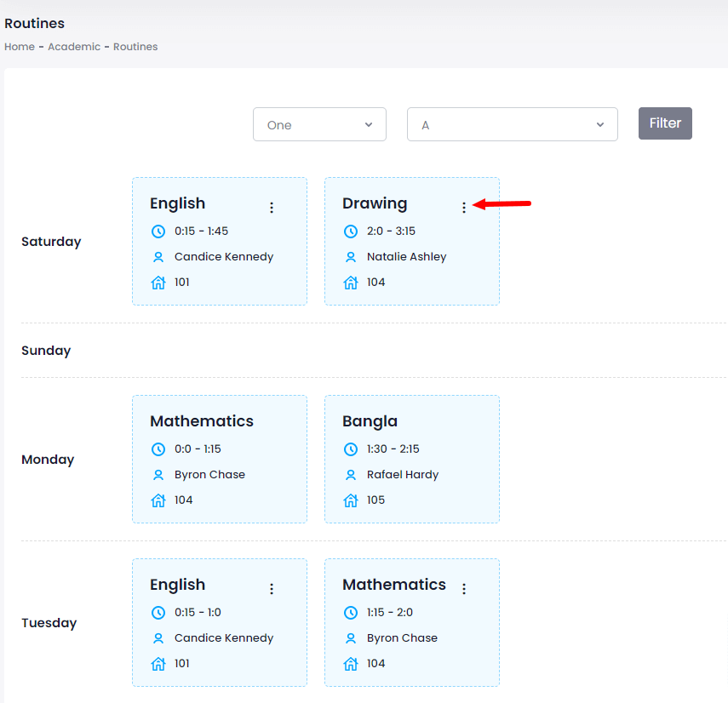Click room icon on Tuesday Mathematics card

click(x=350, y=664)
